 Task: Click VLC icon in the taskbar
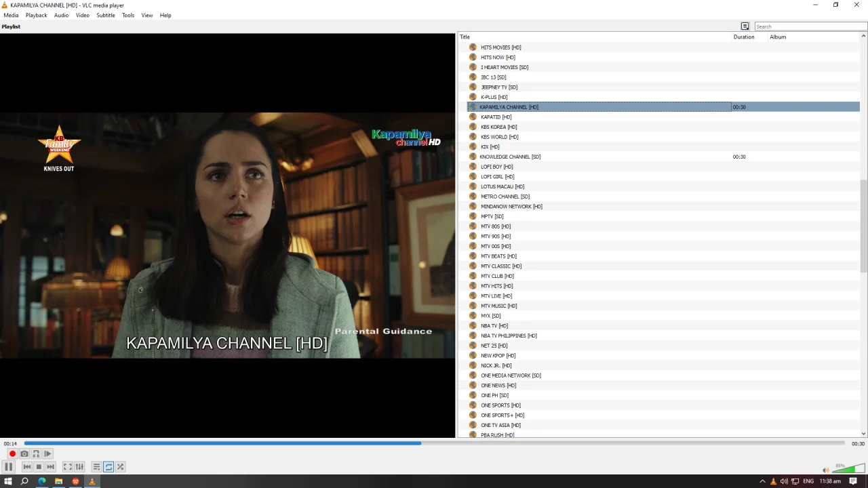[x=92, y=481]
